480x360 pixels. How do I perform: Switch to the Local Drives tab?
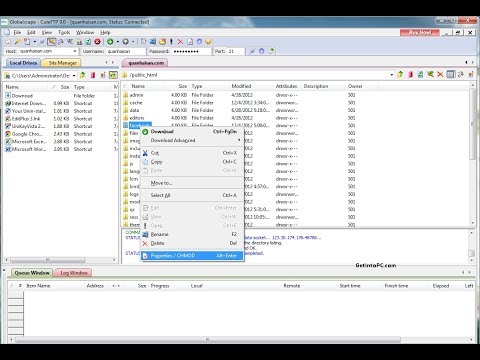click(x=23, y=63)
